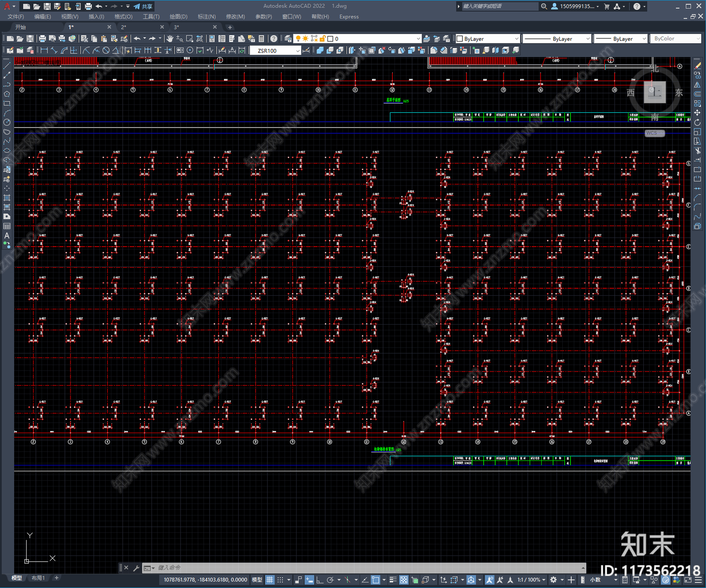Click the Plot printer icon
706x588 pixels.
tap(42, 39)
